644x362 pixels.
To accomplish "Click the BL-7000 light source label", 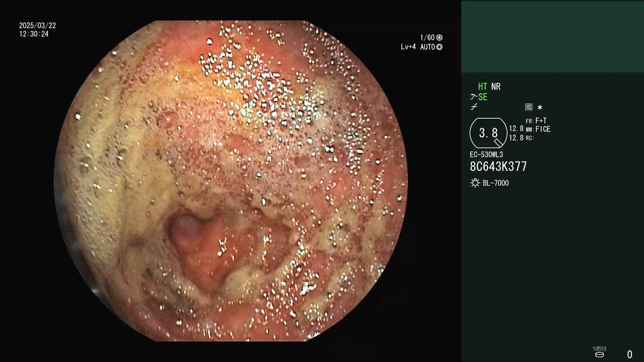I will (496, 183).
